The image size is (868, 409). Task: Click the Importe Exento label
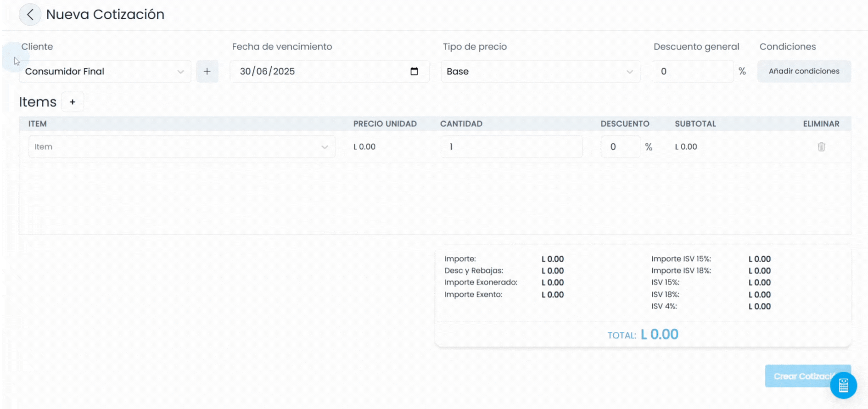tap(473, 294)
